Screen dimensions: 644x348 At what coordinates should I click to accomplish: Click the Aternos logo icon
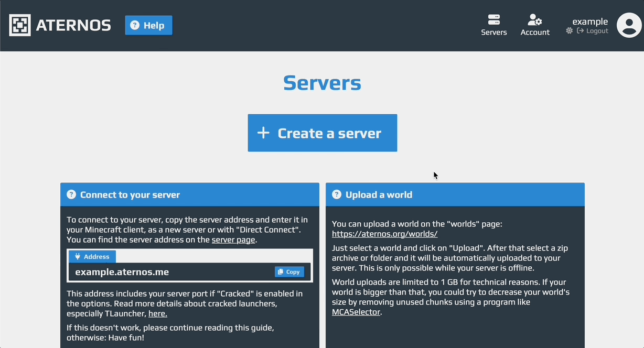[x=20, y=25]
